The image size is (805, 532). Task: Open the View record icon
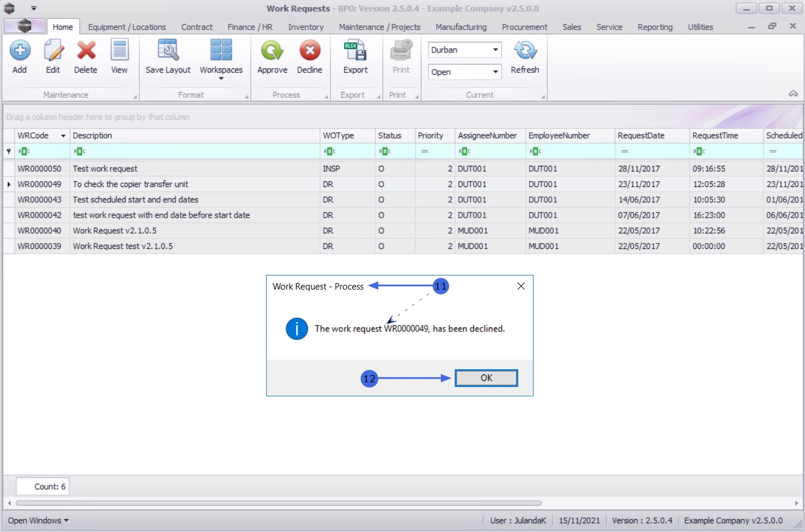point(119,51)
